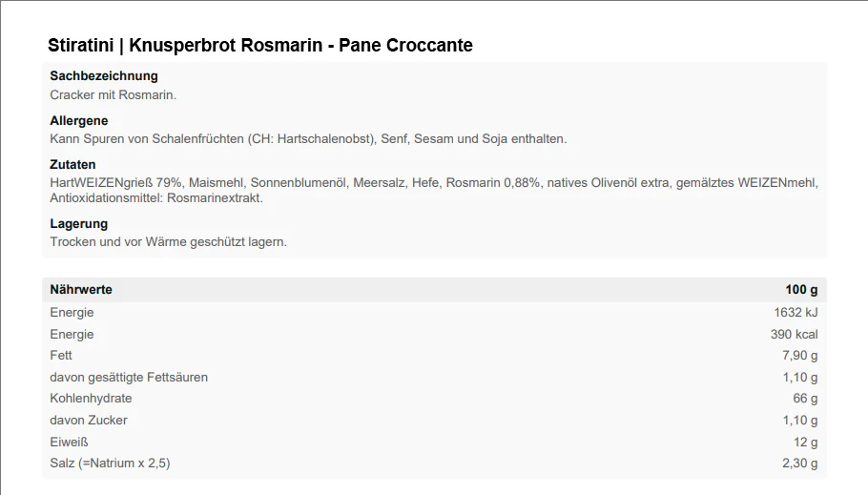Screen dimensions: 868x495
Task: Click the allergen notice mentioning Senf, Sesam, Soja
Action: click(308, 138)
